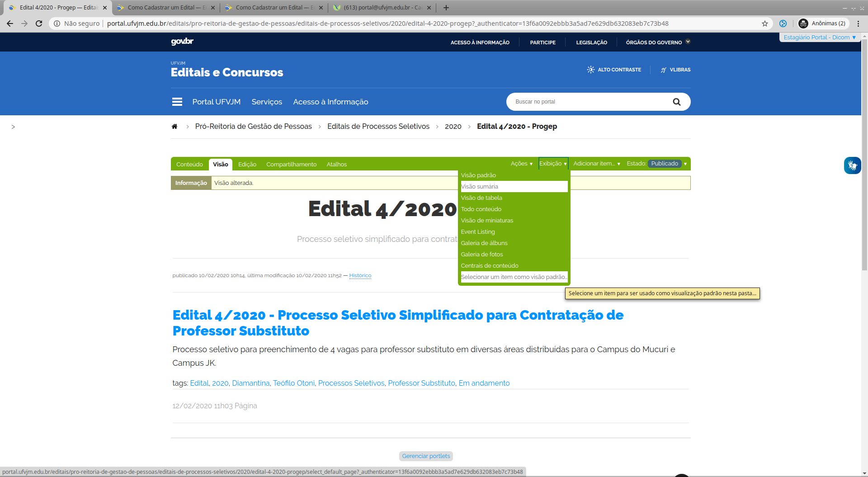Image resolution: width=868 pixels, height=477 pixels.
Task: Toggle Alto Contraste mode
Action: 614,70
